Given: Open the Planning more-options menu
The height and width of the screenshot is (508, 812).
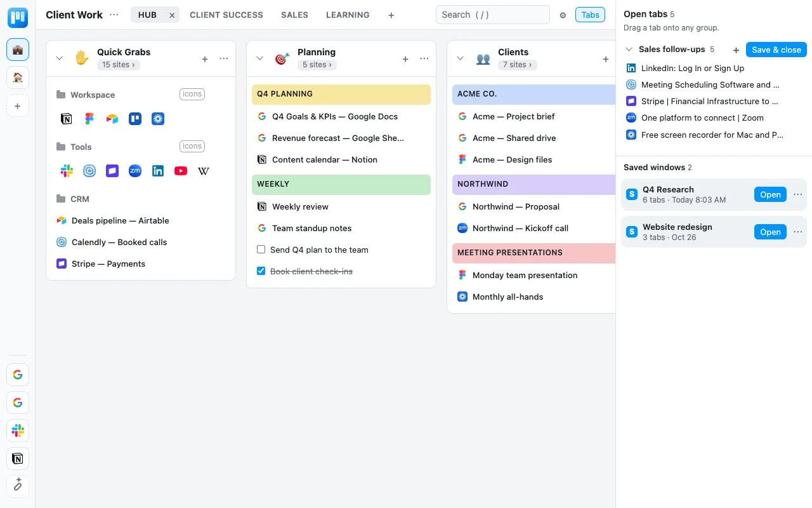Looking at the screenshot, I should tap(424, 59).
